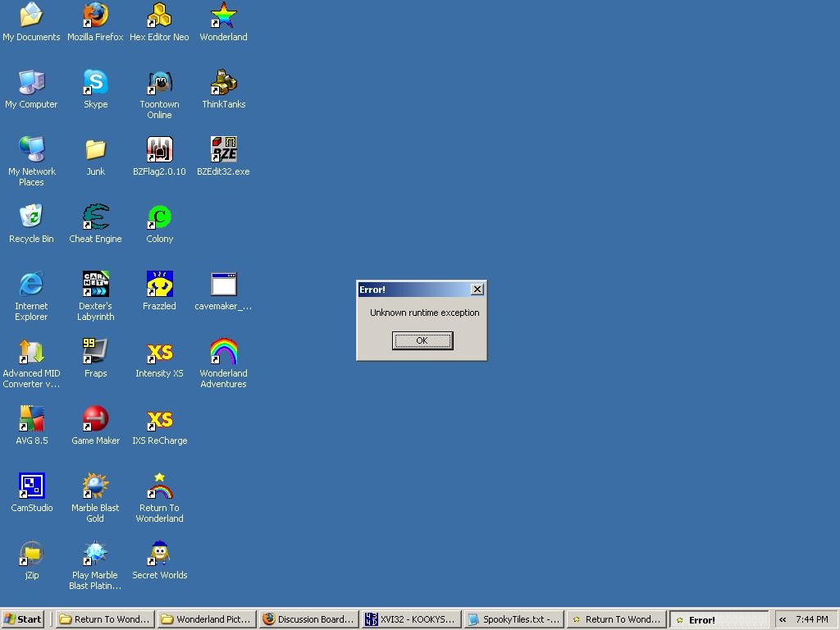Close the Error! dialog window
Image resolution: width=840 pixels, height=630 pixels.
coord(477,290)
